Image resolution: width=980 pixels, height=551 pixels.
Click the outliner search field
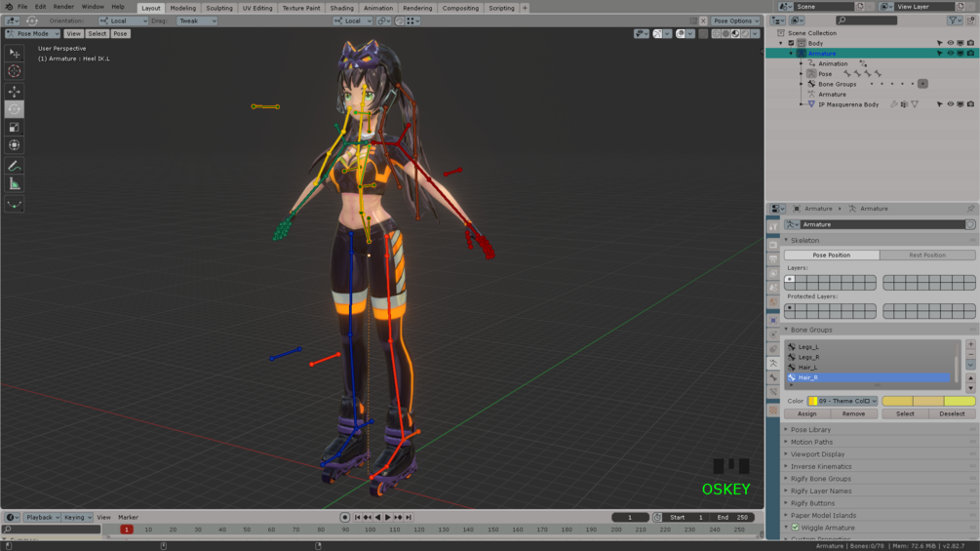(866, 20)
